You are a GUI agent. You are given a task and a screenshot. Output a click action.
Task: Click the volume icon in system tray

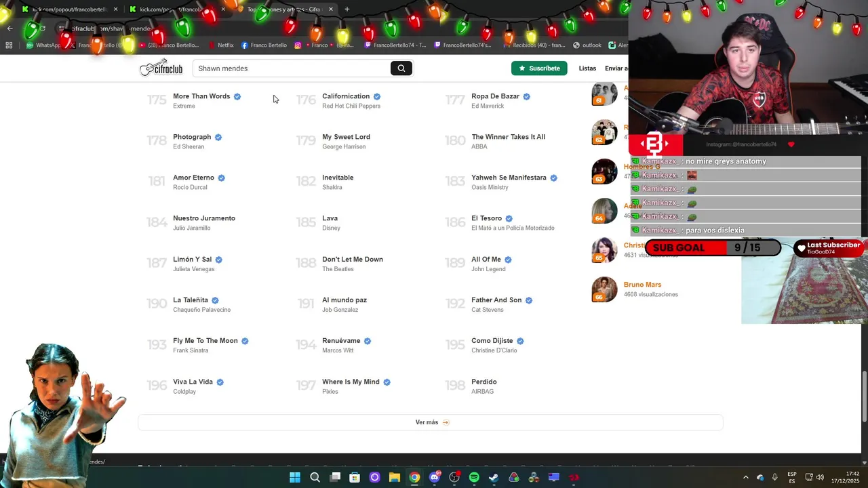click(820, 477)
